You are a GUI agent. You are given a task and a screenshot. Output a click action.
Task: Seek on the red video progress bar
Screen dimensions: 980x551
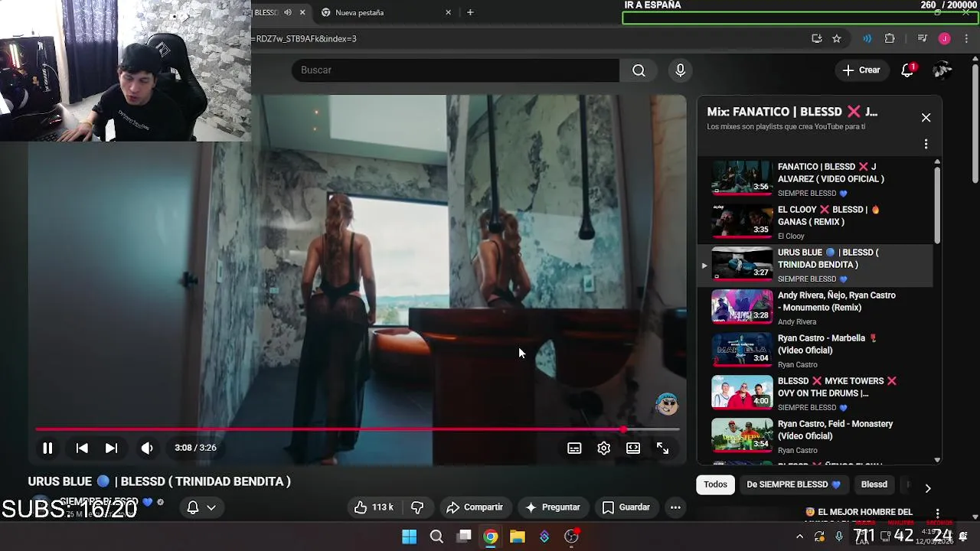coord(357,429)
